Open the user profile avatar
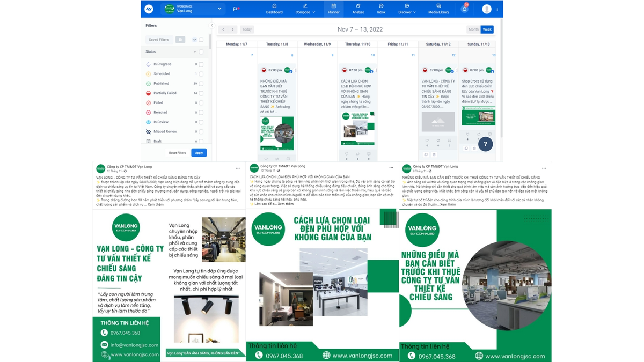This screenshot has width=644, height=362. [487, 9]
